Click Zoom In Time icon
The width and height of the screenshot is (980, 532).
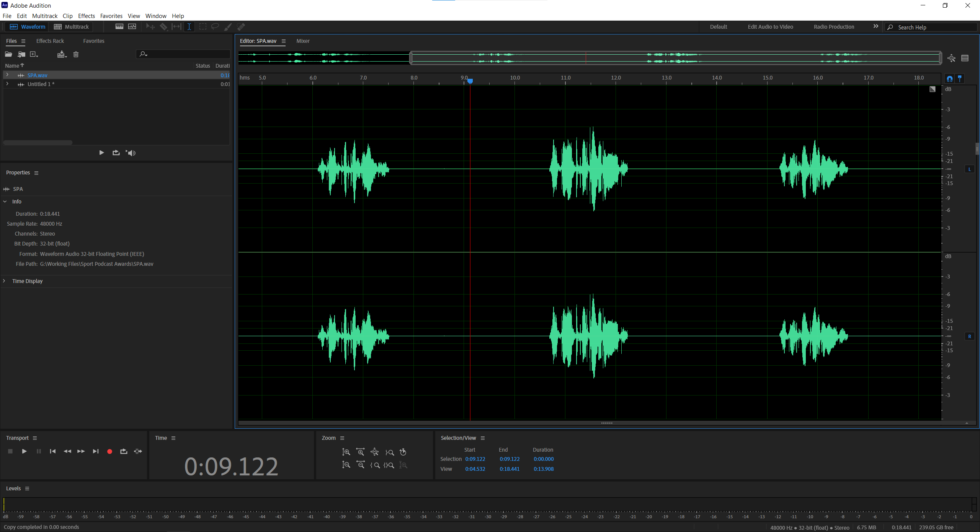[361, 452]
